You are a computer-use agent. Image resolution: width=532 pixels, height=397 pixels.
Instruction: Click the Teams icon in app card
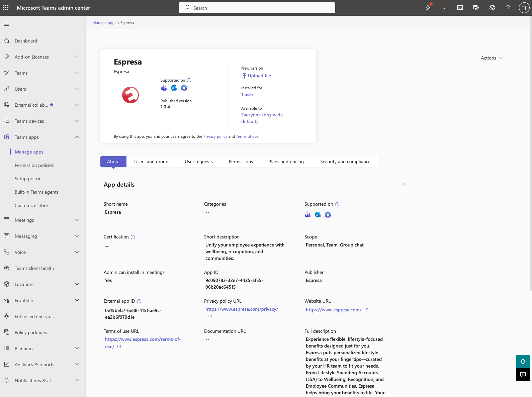164,88
